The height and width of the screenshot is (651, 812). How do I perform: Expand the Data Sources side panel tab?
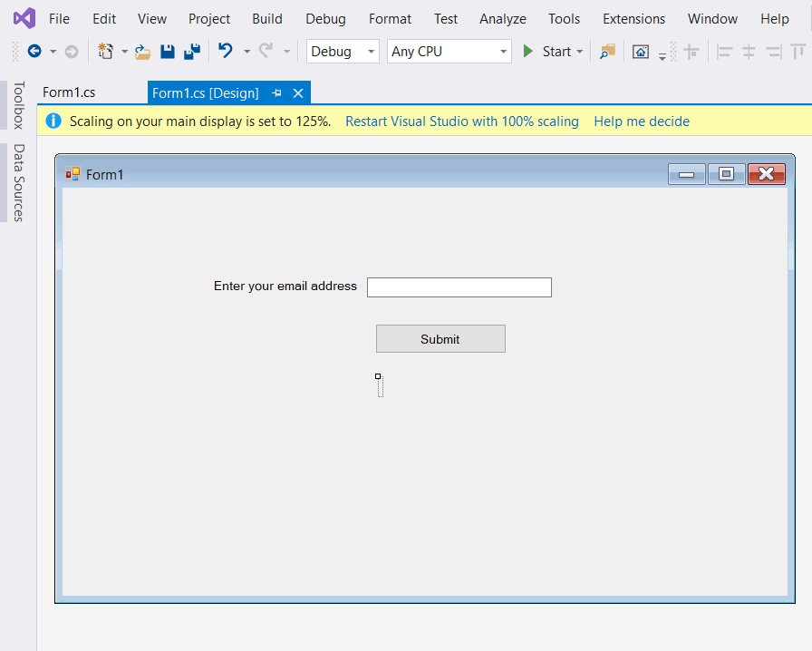tap(18, 183)
